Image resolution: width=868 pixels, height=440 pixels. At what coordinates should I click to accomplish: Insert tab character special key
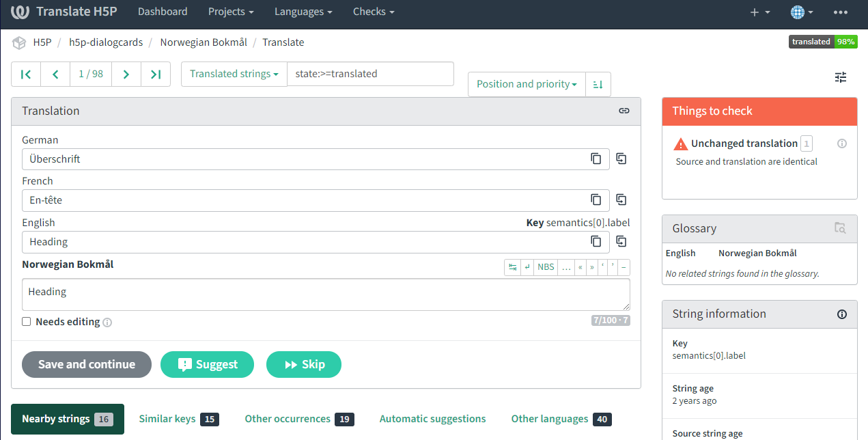click(x=512, y=267)
